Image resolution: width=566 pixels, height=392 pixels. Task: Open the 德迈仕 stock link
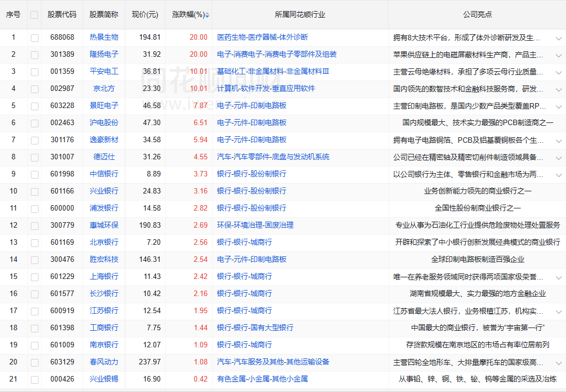(104, 157)
